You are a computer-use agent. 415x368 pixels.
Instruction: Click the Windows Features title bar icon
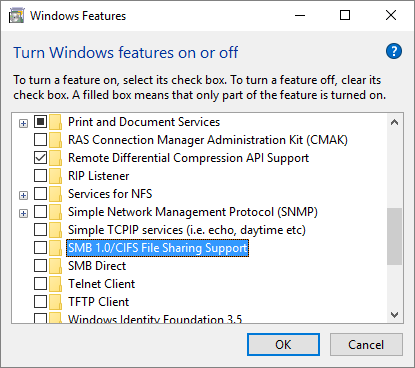(17, 16)
